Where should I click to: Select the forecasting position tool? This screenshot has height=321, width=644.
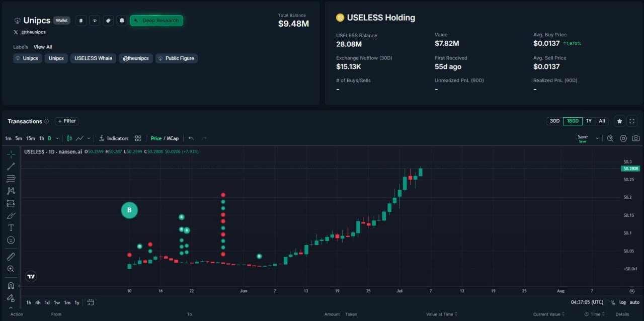click(11, 203)
